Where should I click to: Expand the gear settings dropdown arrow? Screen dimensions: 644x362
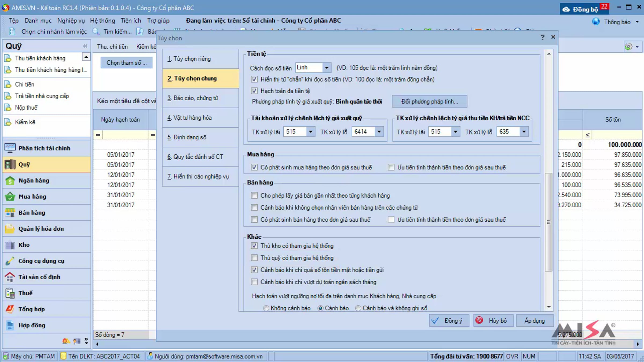pyautogui.click(x=637, y=47)
